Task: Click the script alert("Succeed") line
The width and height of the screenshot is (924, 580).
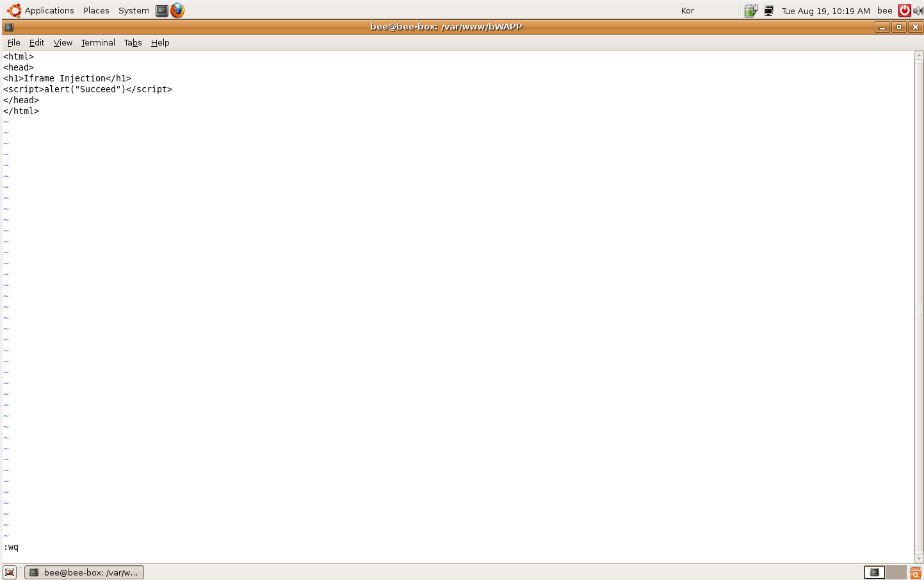Action: [88, 89]
